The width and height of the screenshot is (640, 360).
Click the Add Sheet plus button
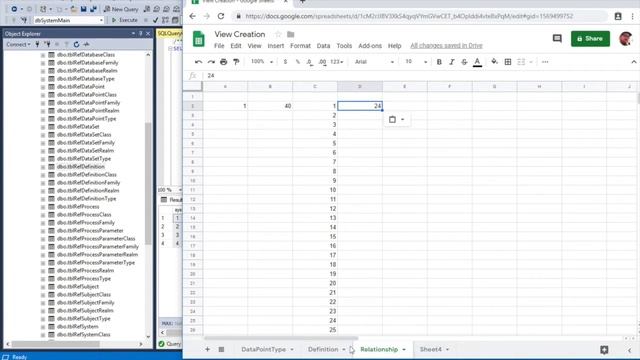pyautogui.click(x=207, y=349)
